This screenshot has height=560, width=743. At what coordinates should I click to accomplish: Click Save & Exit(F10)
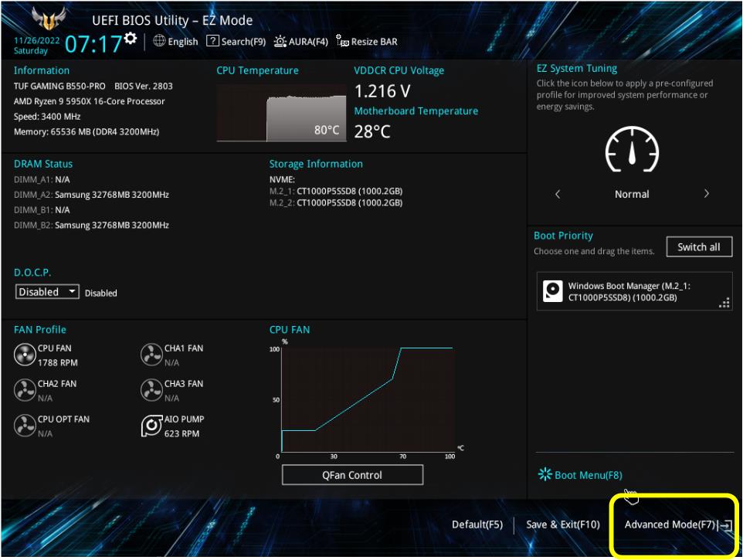pyautogui.click(x=563, y=524)
